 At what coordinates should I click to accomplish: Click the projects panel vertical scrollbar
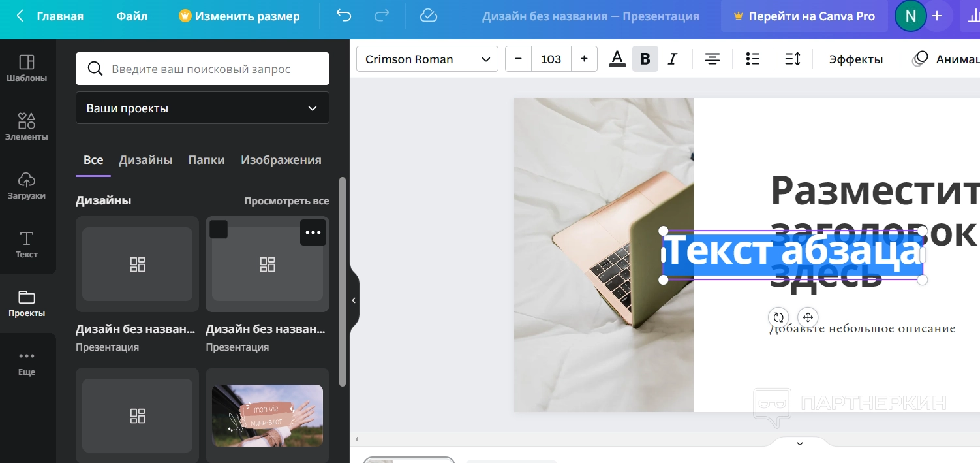pyautogui.click(x=343, y=281)
